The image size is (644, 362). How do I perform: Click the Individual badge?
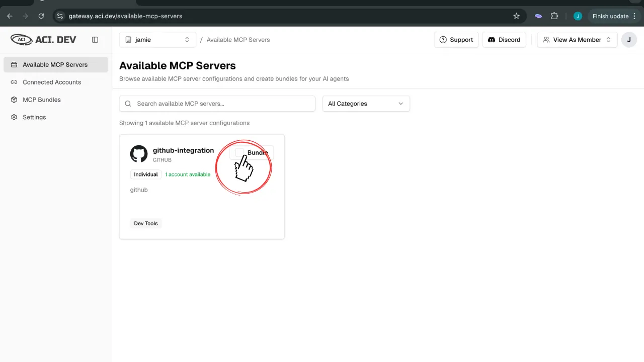146,174
